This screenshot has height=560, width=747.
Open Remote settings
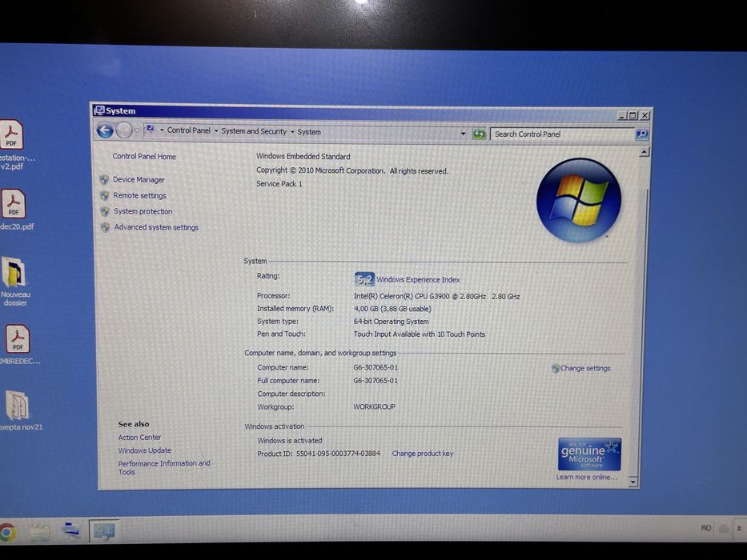click(x=139, y=195)
